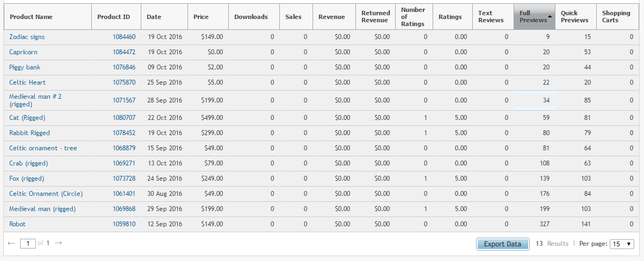Sort by Returned Revenue column header
Image resolution: width=644 pixels, height=261 pixels.
(x=376, y=17)
